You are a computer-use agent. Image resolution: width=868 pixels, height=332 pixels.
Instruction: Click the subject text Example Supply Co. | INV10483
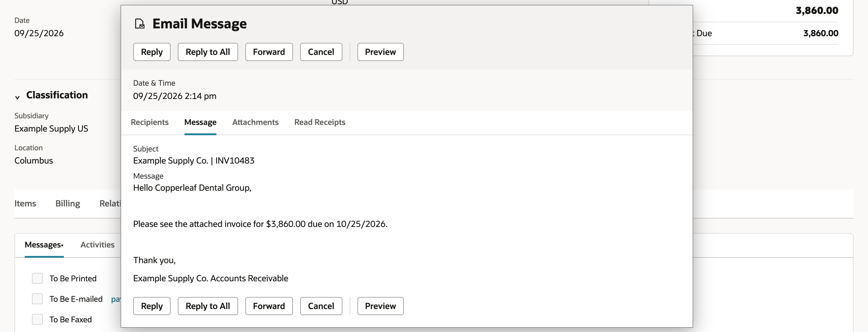click(x=194, y=161)
